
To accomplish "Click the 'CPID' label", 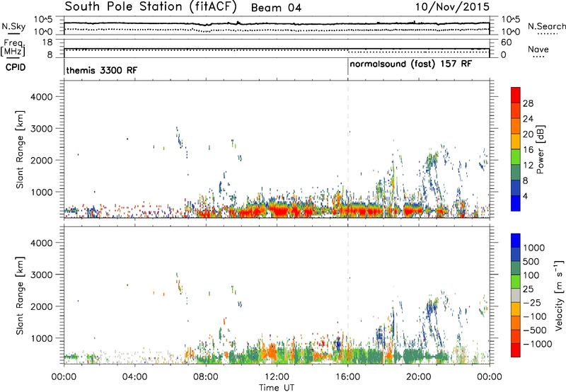I will click(x=16, y=67).
